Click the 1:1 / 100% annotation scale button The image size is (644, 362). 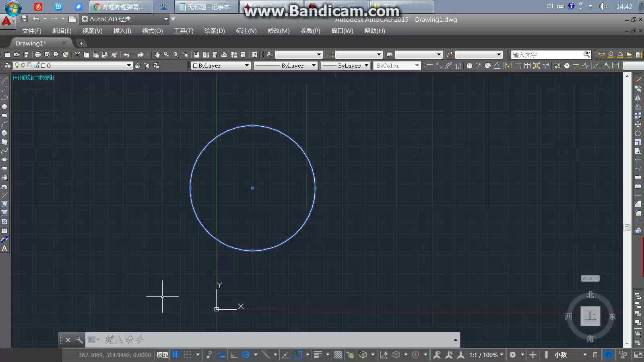[x=486, y=355]
